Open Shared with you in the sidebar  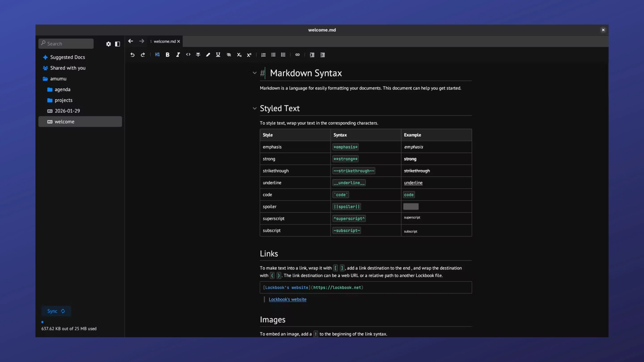(68, 68)
